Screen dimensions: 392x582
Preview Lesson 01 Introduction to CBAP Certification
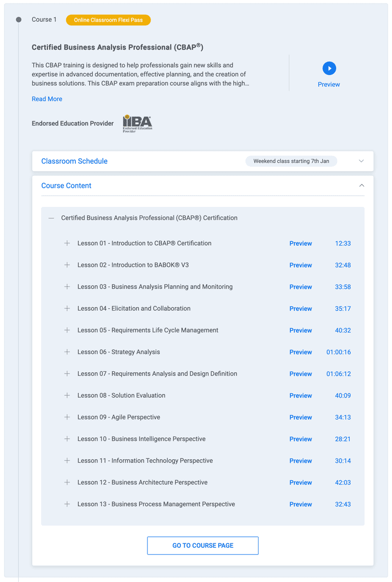tap(300, 244)
